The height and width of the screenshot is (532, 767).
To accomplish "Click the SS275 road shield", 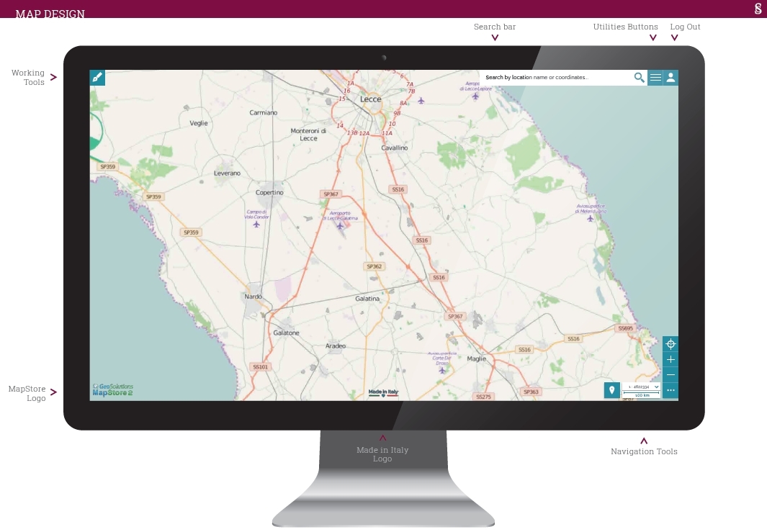I will 483,397.
